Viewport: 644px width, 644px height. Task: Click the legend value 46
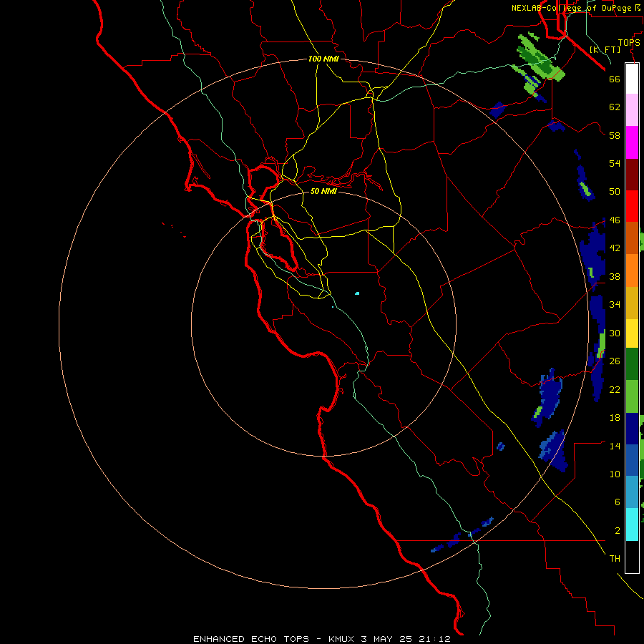click(x=615, y=220)
